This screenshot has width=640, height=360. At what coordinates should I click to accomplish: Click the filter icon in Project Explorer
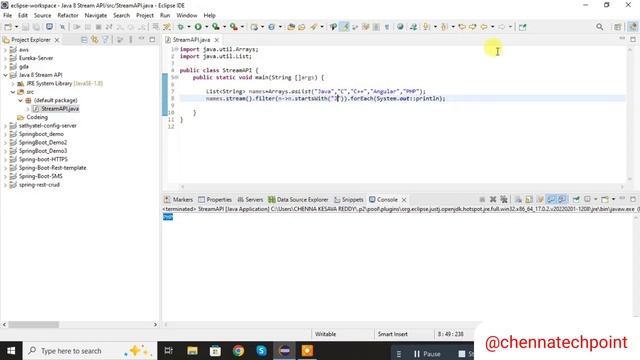click(x=105, y=40)
